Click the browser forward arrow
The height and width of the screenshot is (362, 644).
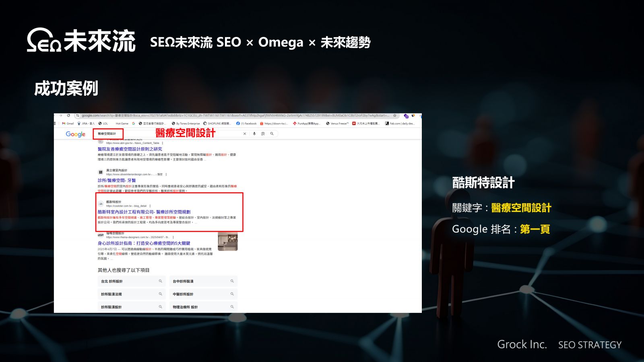point(60,115)
